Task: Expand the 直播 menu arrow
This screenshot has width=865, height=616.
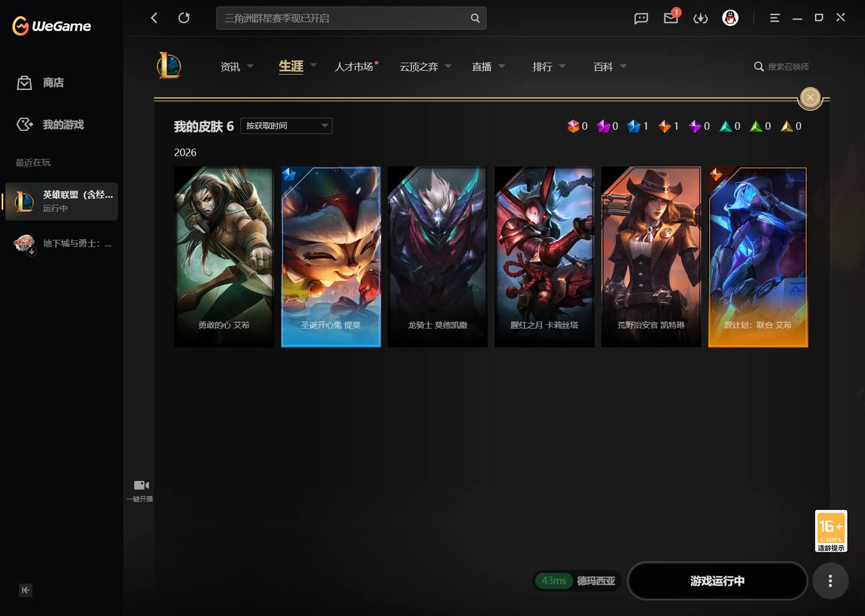Action: 502,66
